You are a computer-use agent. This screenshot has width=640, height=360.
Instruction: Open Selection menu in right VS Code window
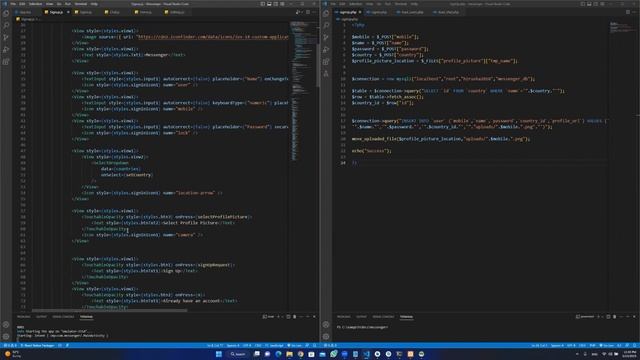(356, 4)
